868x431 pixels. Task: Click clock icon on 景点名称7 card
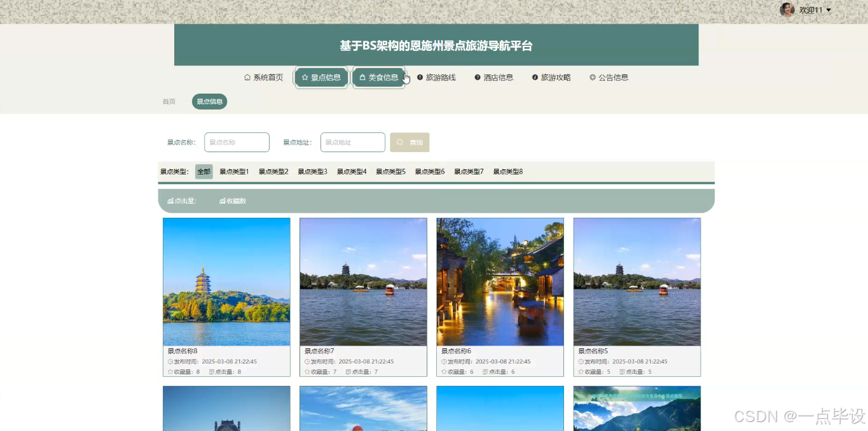pyautogui.click(x=307, y=362)
